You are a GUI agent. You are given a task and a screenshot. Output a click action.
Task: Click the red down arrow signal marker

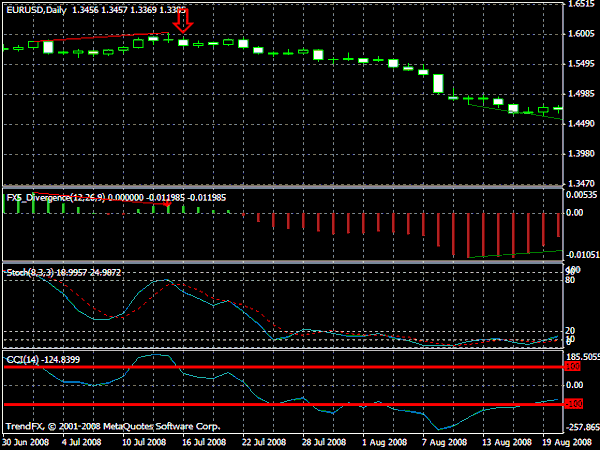[x=183, y=21]
